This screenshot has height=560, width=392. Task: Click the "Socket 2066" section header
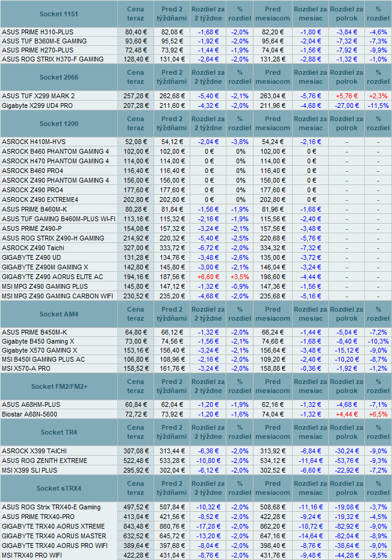point(59,77)
